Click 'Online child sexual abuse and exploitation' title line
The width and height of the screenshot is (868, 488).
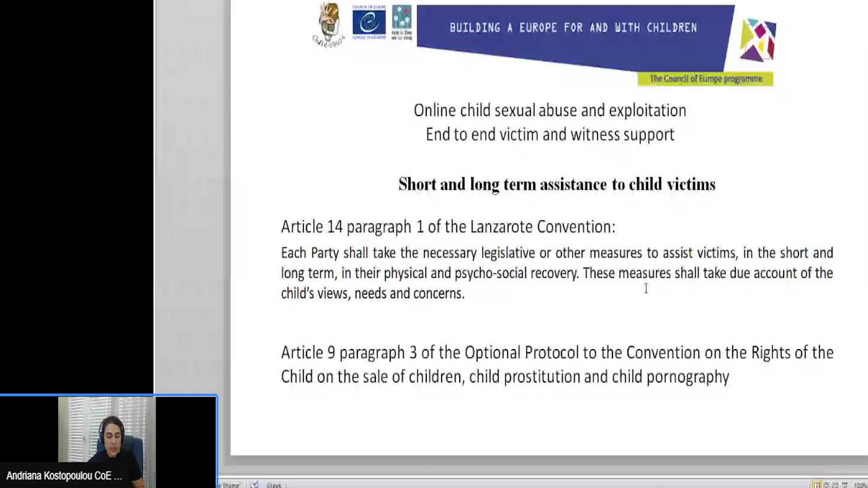tap(550, 110)
